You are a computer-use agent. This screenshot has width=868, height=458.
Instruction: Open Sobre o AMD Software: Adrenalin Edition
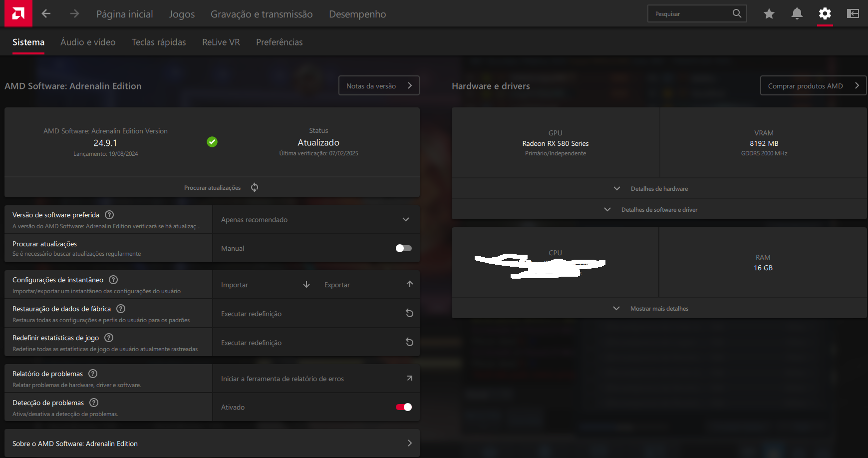point(212,443)
